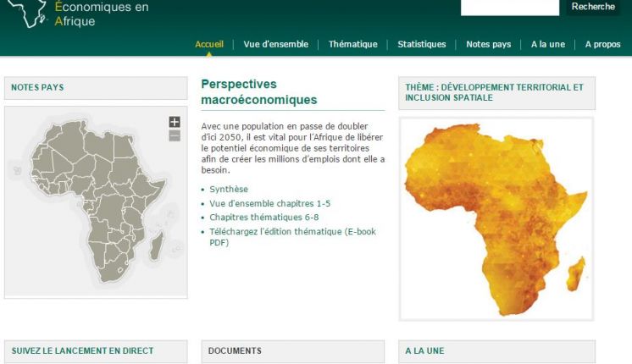Open the Accueil tab

209,44
